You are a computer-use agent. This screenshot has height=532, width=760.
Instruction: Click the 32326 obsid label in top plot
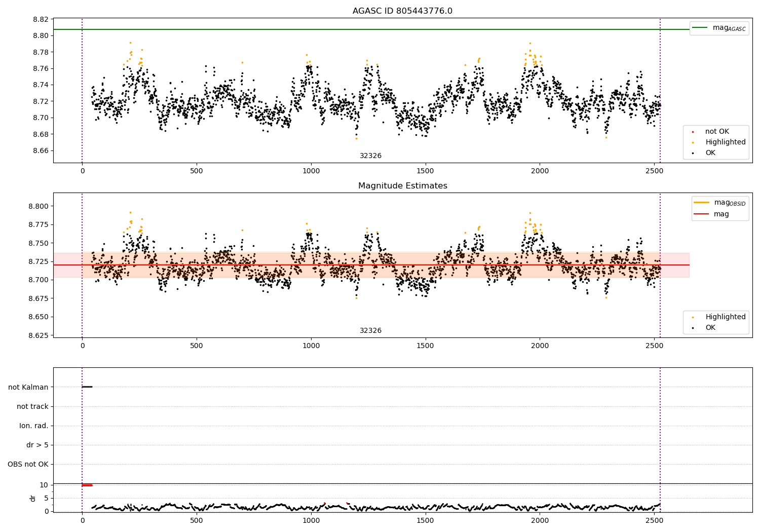tap(370, 156)
